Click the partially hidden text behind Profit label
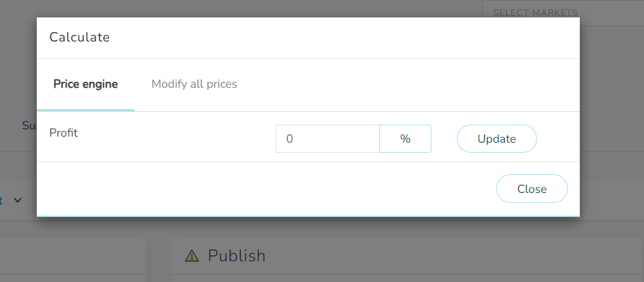The width and height of the screenshot is (644, 282). pyautogui.click(x=29, y=125)
